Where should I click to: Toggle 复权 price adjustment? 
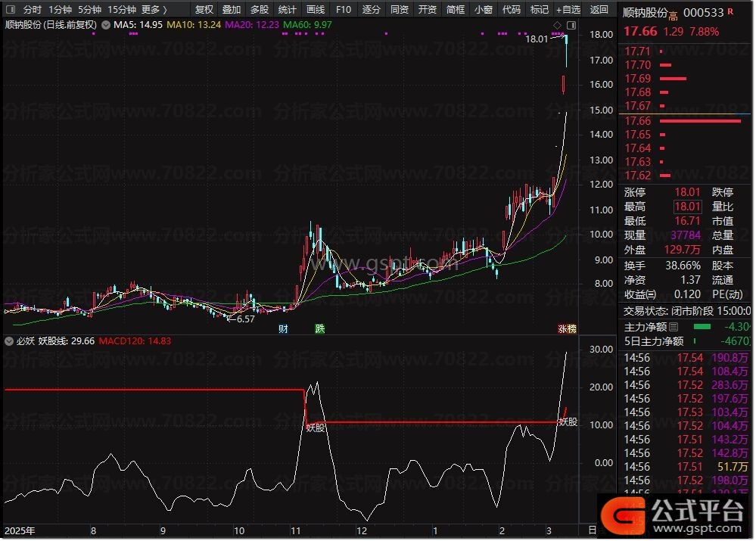pos(204,10)
